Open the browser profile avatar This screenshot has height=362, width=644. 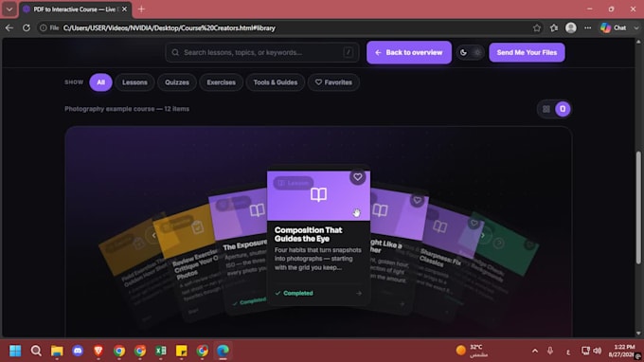(571, 27)
